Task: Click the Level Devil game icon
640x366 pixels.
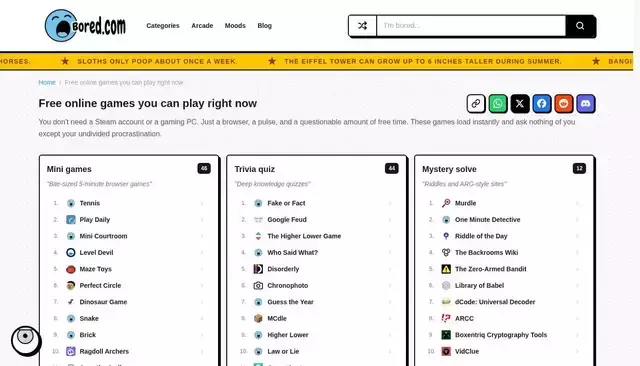Action: [71, 253]
